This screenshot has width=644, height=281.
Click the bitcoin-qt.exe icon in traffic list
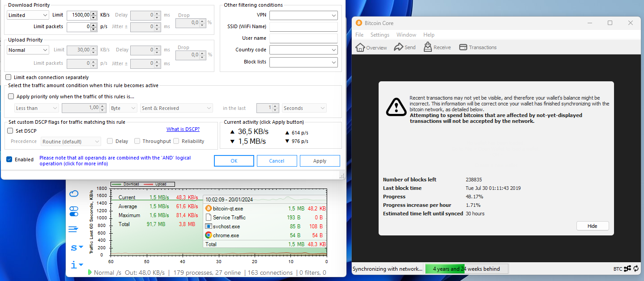208,209
